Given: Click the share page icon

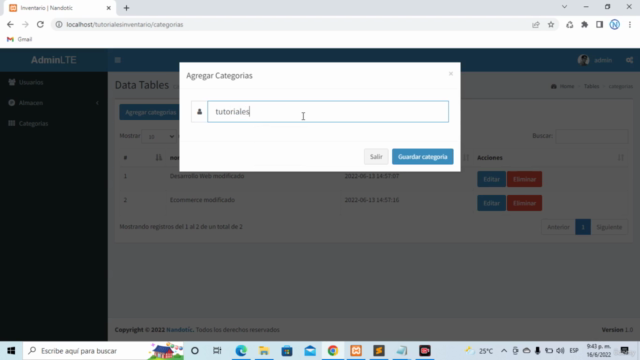Looking at the screenshot, I should click(536, 24).
